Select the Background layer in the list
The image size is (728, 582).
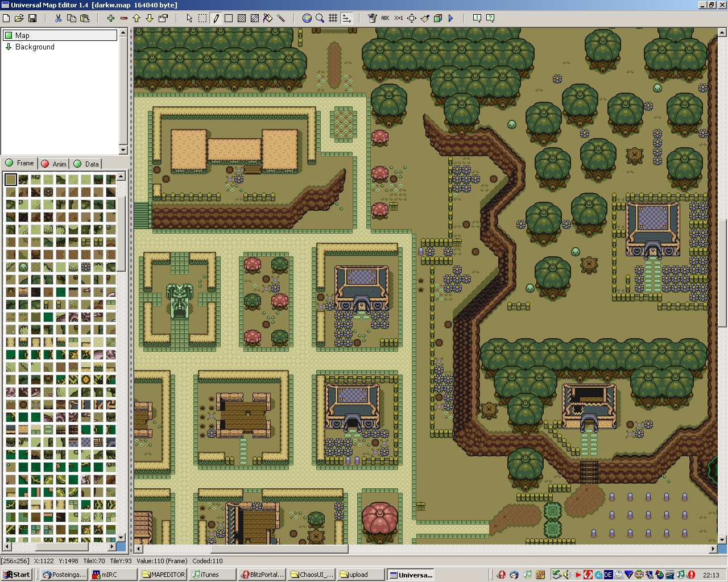pos(35,47)
